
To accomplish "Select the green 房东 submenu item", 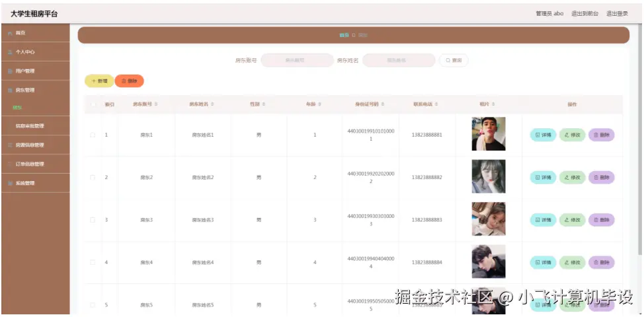I will [x=17, y=108].
